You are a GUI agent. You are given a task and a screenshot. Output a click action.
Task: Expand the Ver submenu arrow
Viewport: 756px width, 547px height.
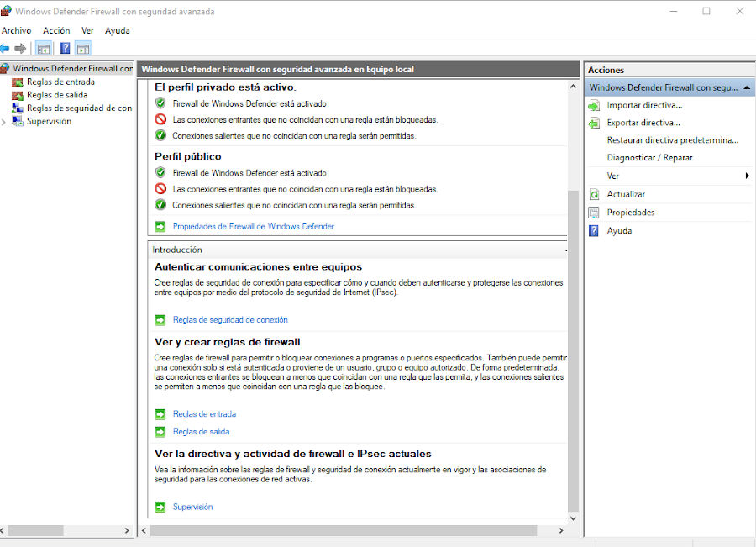point(747,176)
